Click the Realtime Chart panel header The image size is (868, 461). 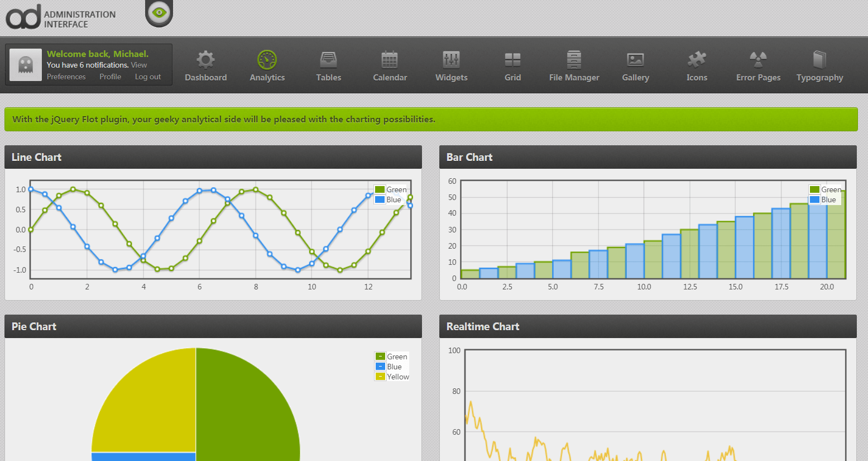(648, 326)
